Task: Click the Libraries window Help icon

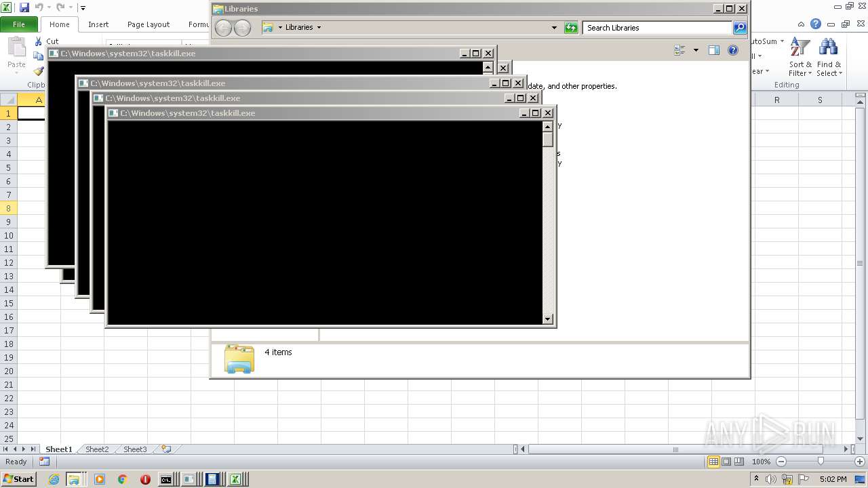Action: (x=733, y=50)
